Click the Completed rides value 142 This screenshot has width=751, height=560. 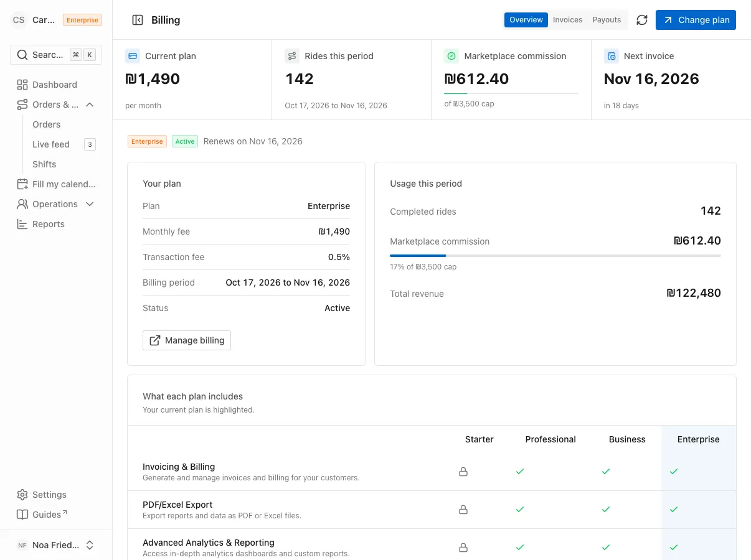tap(711, 211)
